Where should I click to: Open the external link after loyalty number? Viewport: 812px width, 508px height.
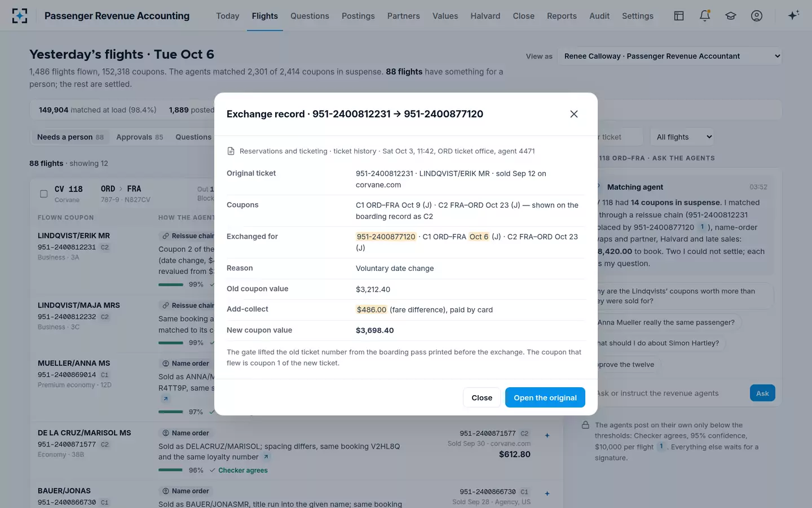pos(266,457)
